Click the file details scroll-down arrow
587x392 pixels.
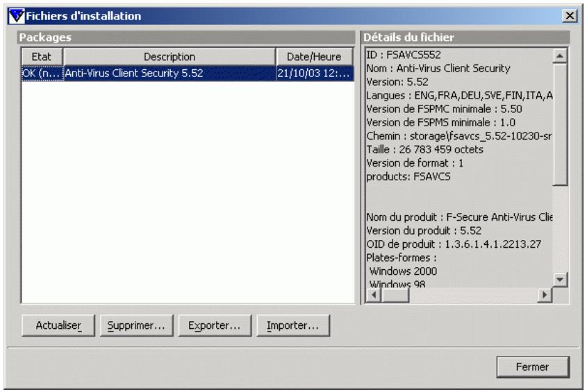[560, 280]
